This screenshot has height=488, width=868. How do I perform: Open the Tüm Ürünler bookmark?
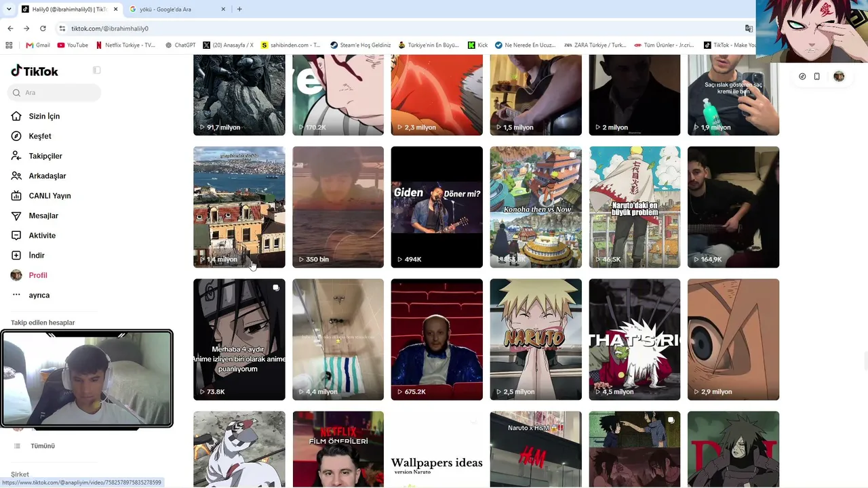point(664,45)
